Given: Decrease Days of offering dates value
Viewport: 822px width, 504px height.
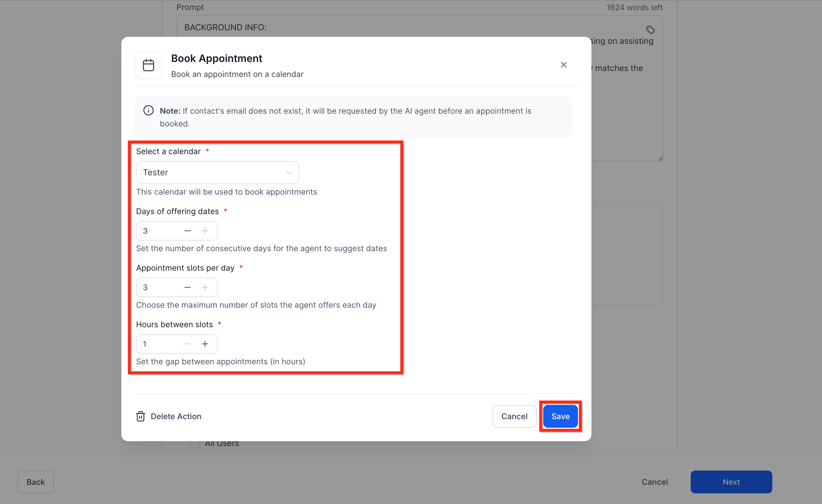Looking at the screenshot, I should tap(188, 231).
